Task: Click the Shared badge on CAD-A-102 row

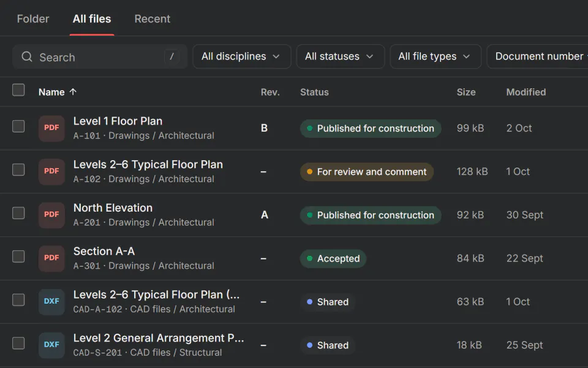Action: [328, 302]
